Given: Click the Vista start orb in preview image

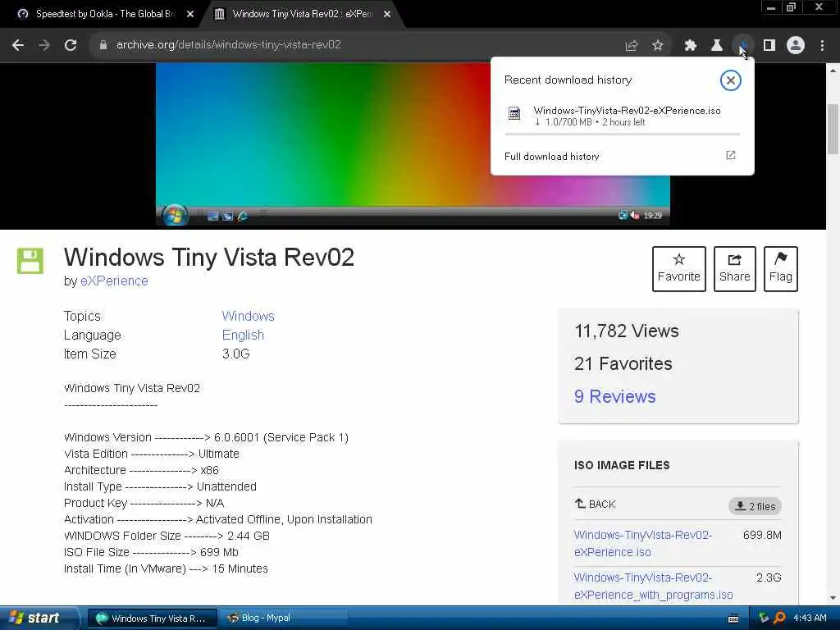Looking at the screenshot, I should coord(176,216).
